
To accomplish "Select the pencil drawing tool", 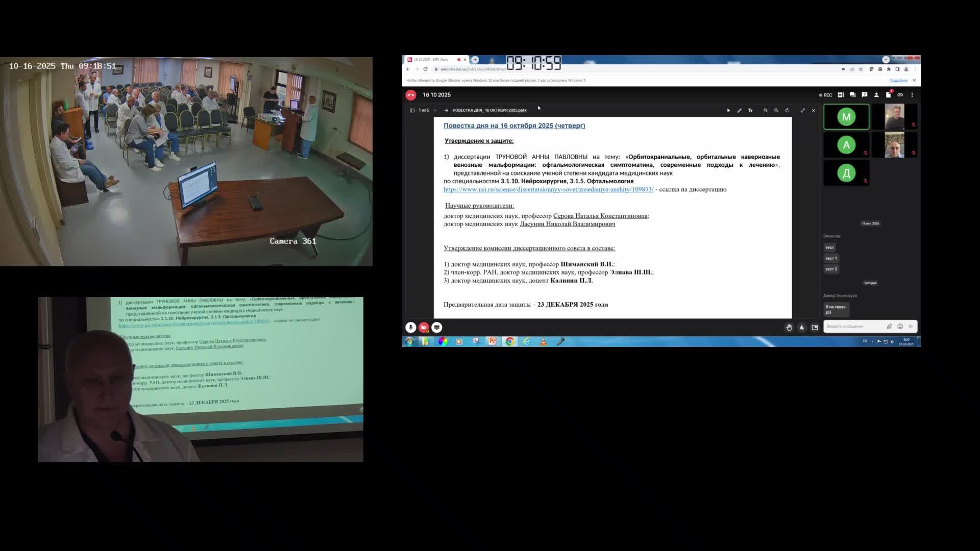I will (x=739, y=110).
